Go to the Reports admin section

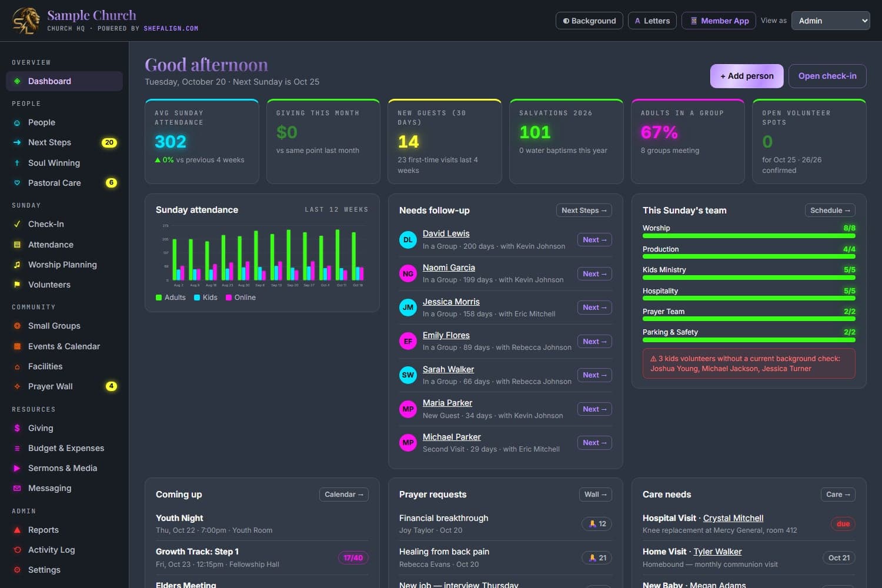(x=64, y=530)
